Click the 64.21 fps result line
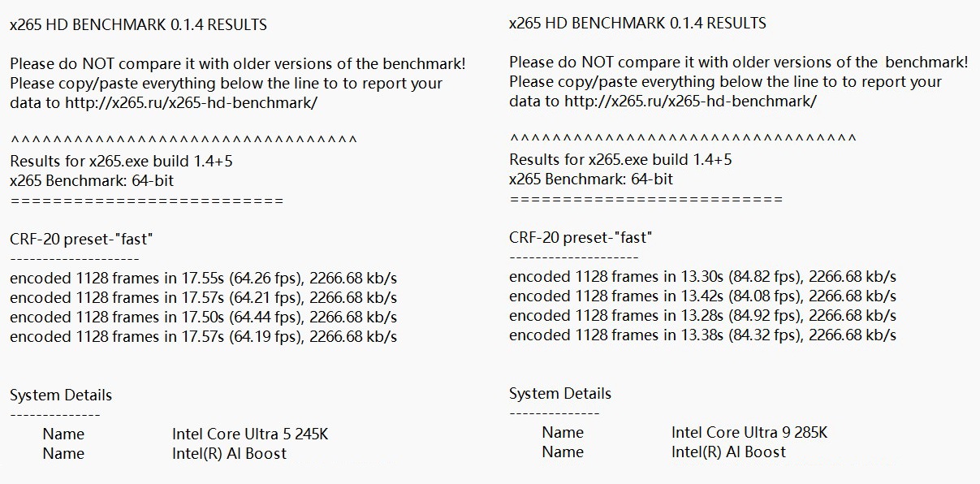The image size is (980, 484). click(204, 297)
